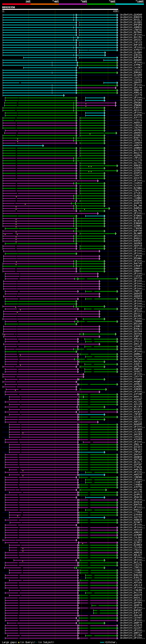Select the UniRef100_C1KSI3 label
This screenshot has height=644, width=146.
tap(131, 70)
